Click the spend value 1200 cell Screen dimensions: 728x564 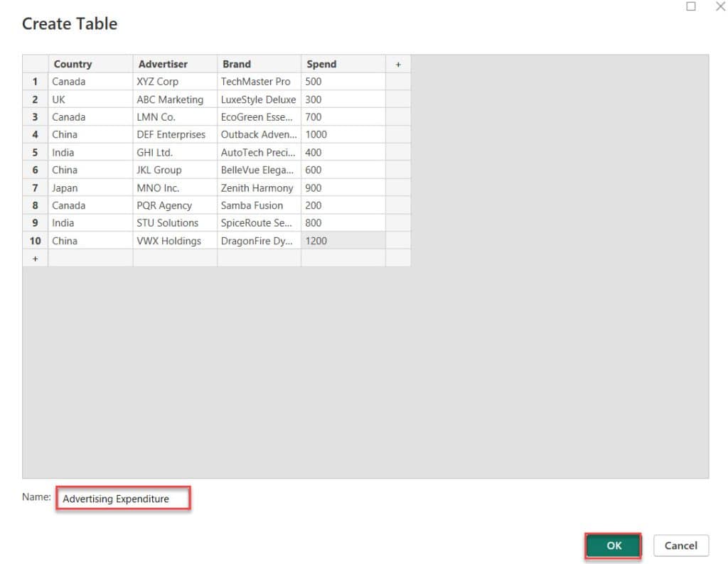[x=343, y=241]
